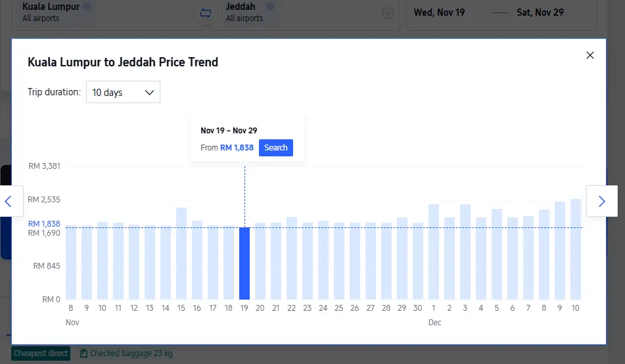This screenshot has width=625, height=364.
Task: Click the Cheapest direct tag
Action: click(x=41, y=353)
